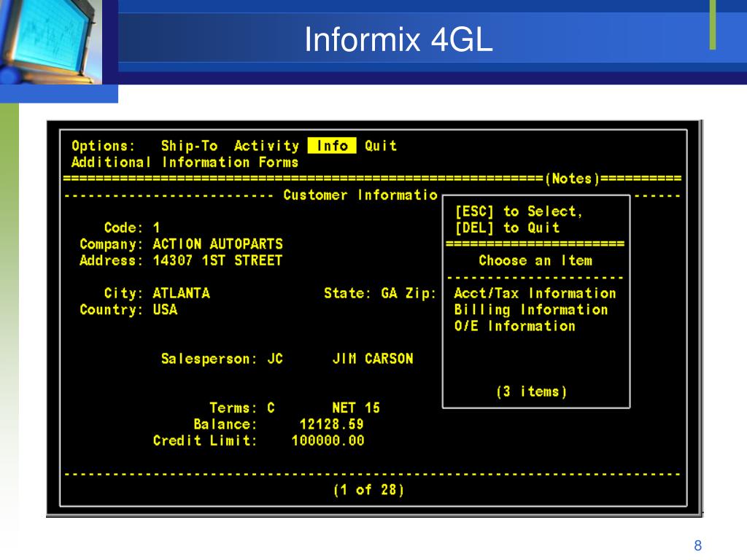Click the Informix 4GL slide title
This screenshot has height=560, width=747.
tap(398, 39)
